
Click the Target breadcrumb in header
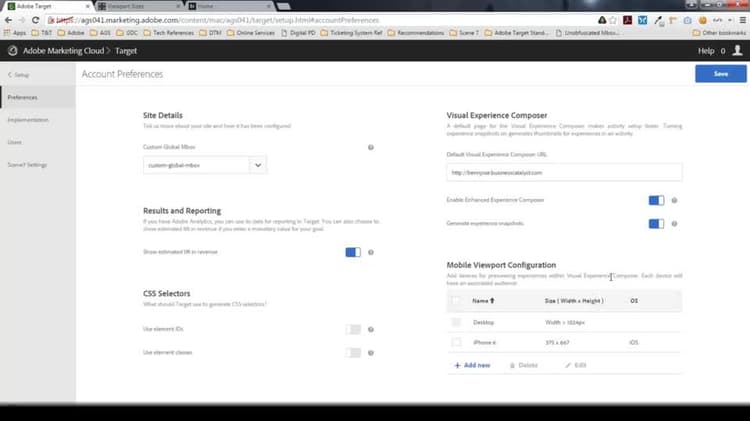[x=126, y=51]
